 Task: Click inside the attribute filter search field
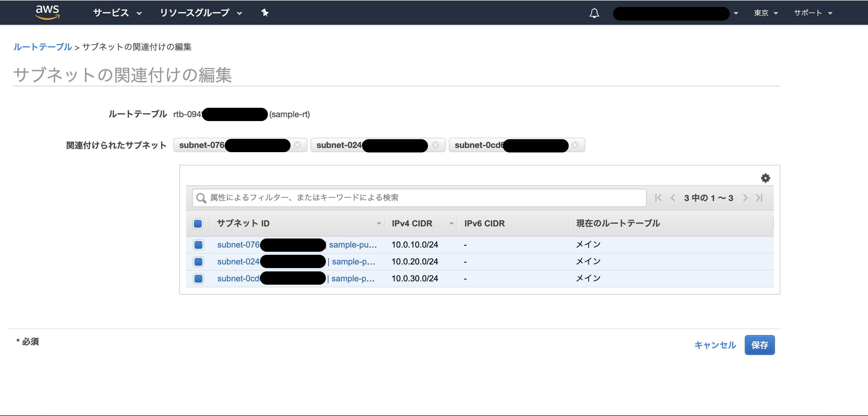click(404, 198)
